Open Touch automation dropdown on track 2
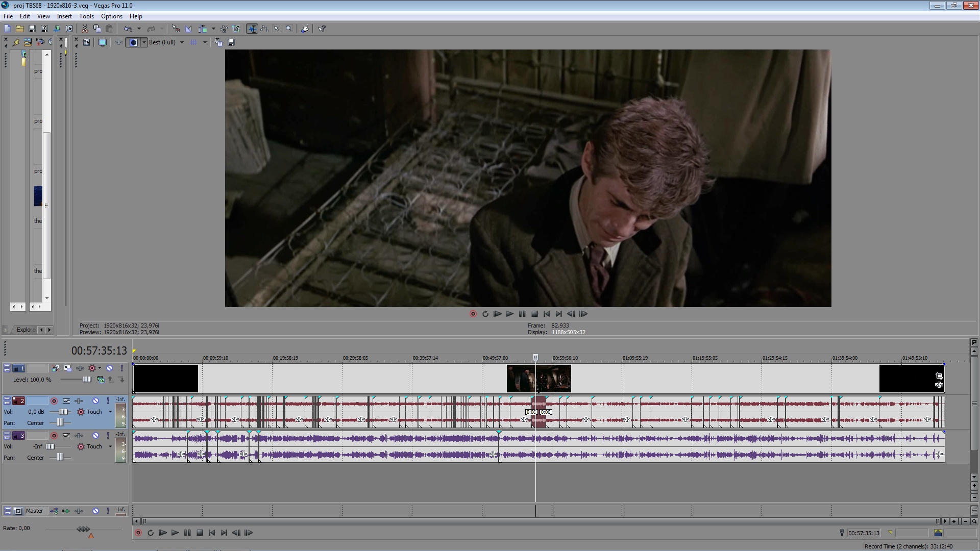980x551 pixels. (x=110, y=412)
